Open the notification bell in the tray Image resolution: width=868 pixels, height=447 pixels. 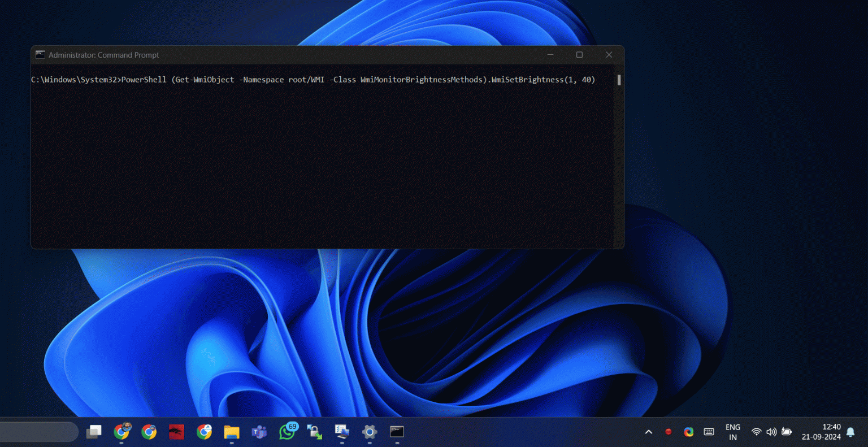click(x=851, y=432)
